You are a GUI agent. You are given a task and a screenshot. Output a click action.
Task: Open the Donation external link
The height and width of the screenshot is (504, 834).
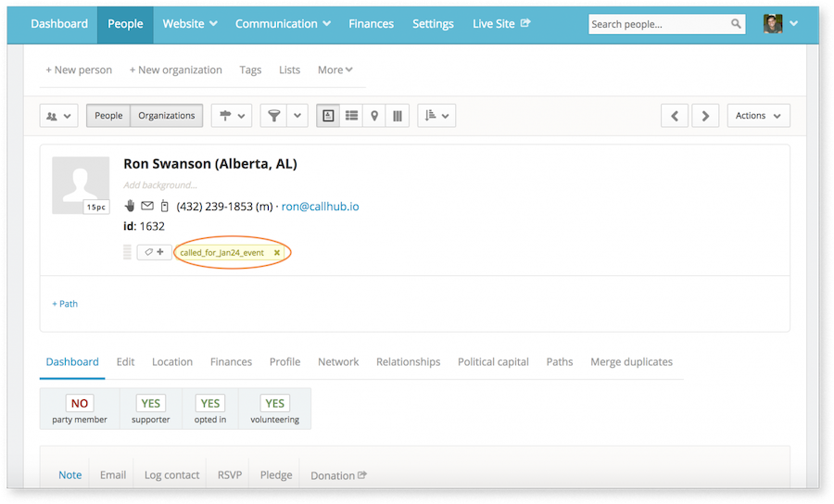coord(338,475)
